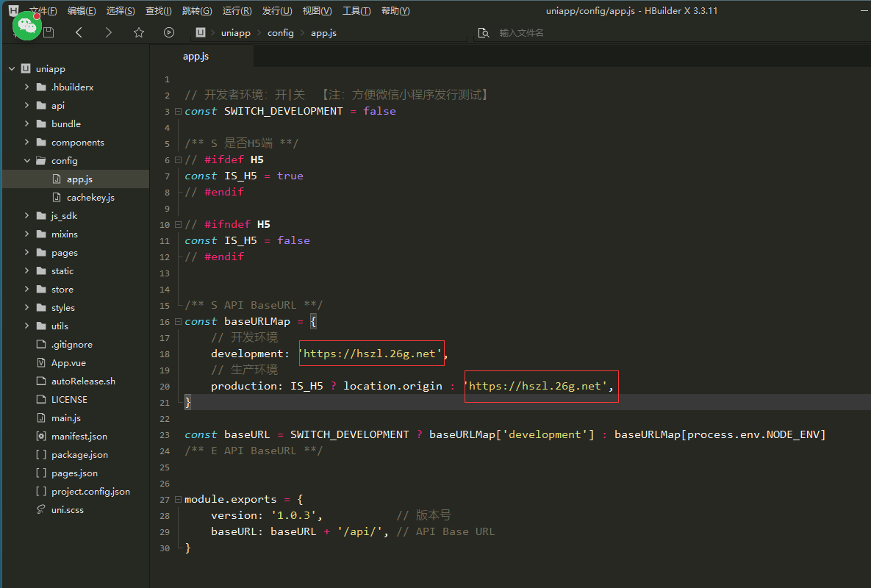This screenshot has height=588, width=871.
Task: Select the static folder row
Action: [x=76, y=270]
